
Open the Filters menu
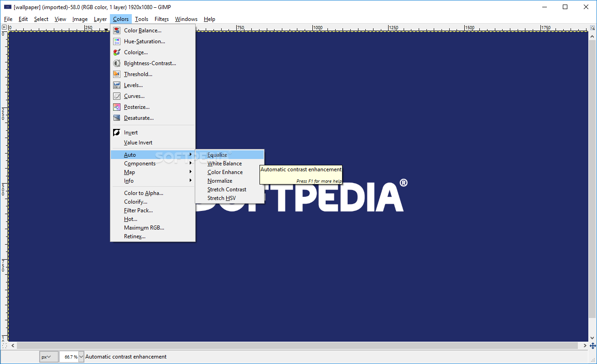(161, 19)
